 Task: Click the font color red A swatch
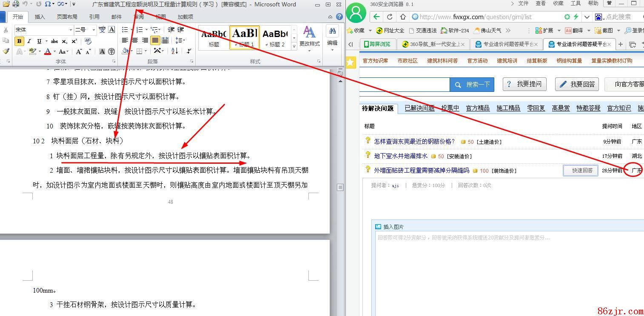pyautogui.click(x=47, y=51)
